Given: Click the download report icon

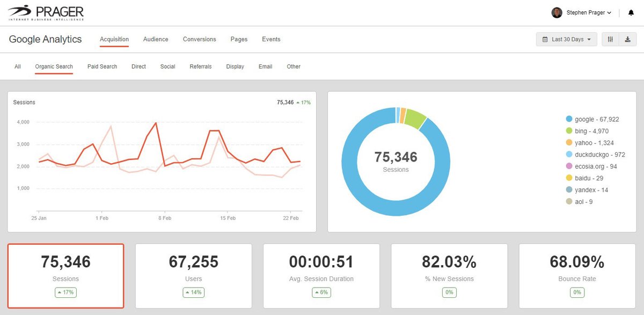Looking at the screenshot, I should coord(628,39).
